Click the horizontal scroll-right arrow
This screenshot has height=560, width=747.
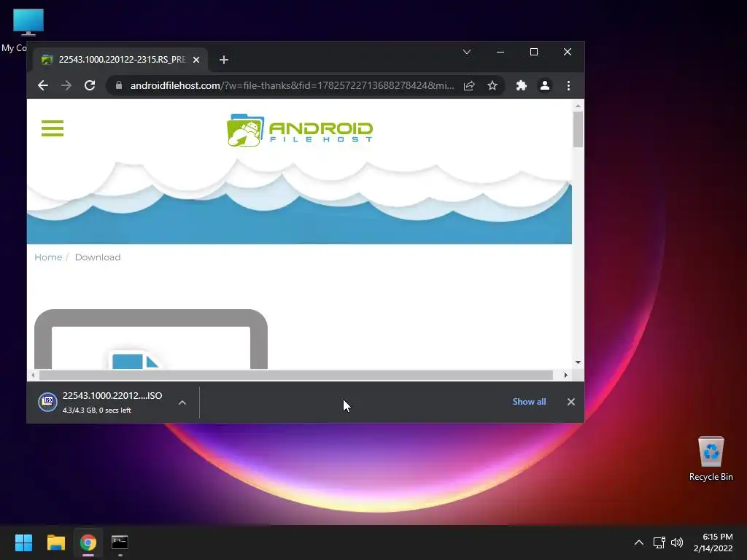tap(565, 376)
